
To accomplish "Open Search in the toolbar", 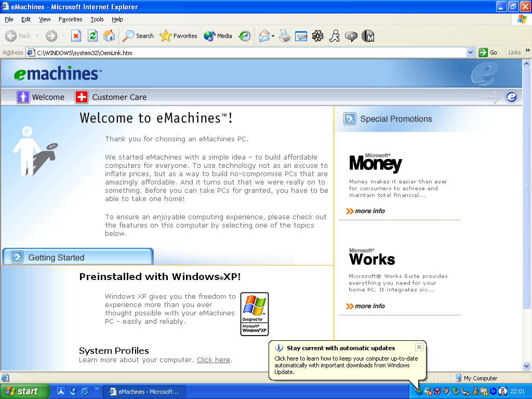I will tap(138, 36).
